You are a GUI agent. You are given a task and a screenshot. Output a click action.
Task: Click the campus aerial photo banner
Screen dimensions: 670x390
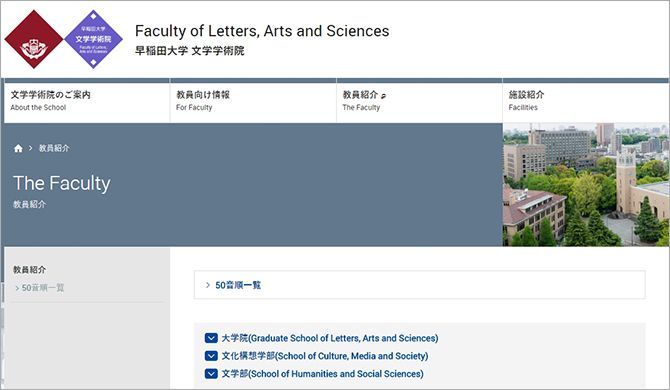pyautogui.click(x=585, y=185)
